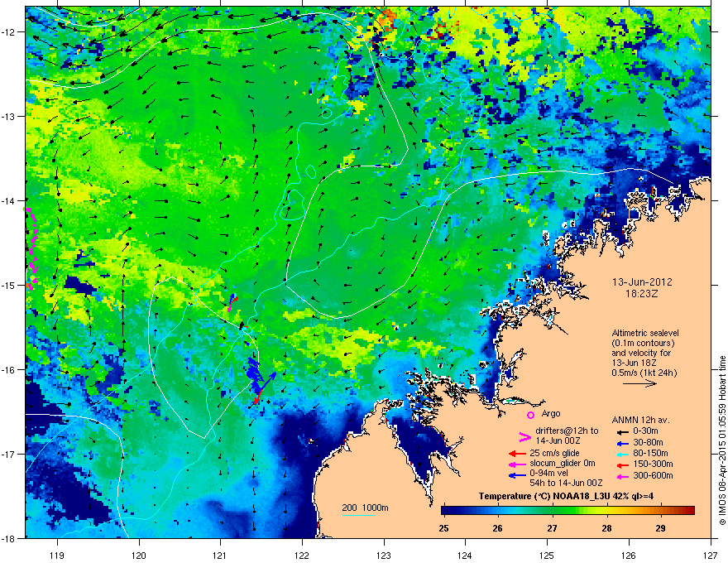Viewport: 728px width, 563px height.
Task: Click the 30-80m depth label
Action: coord(648,443)
